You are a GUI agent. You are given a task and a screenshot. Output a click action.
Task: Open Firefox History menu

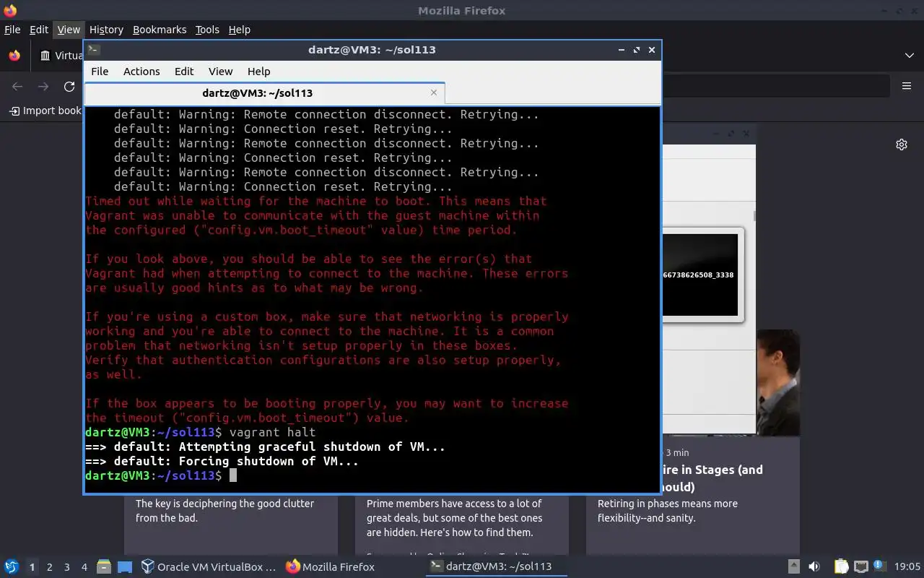106,30
